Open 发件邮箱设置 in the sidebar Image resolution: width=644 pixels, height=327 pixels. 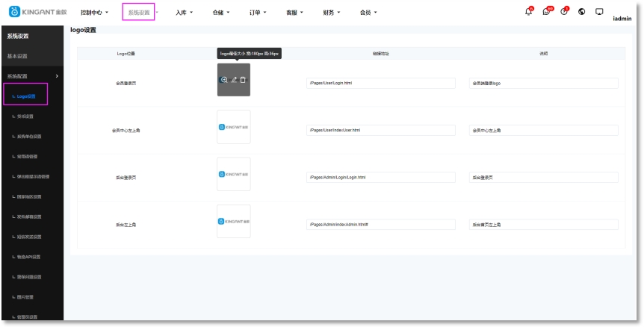coord(28,217)
